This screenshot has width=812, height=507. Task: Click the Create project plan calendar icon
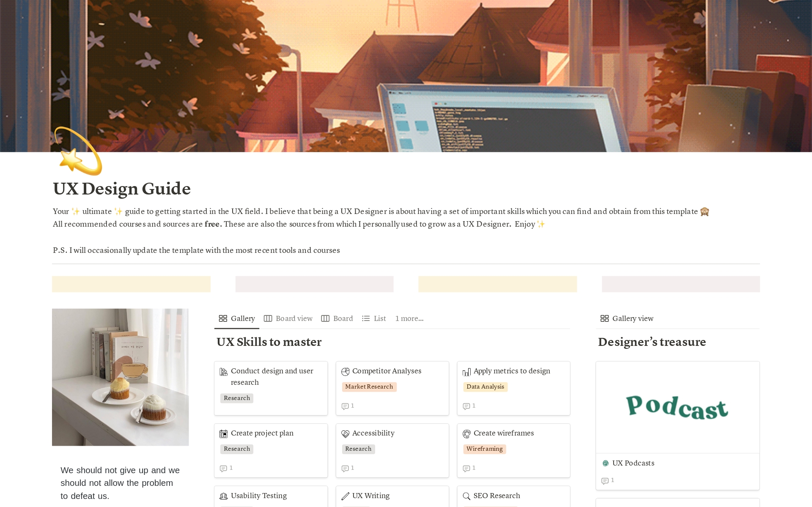pos(224,434)
